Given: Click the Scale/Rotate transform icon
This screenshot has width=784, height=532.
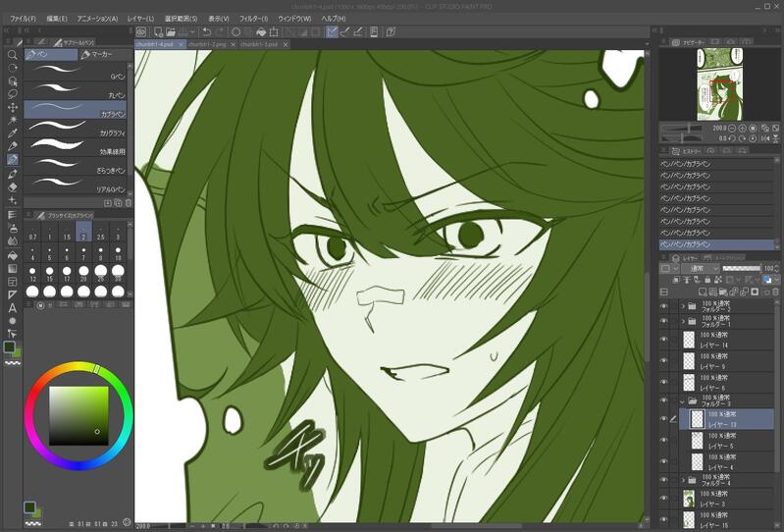Looking at the screenshot, I should (274, 32).
